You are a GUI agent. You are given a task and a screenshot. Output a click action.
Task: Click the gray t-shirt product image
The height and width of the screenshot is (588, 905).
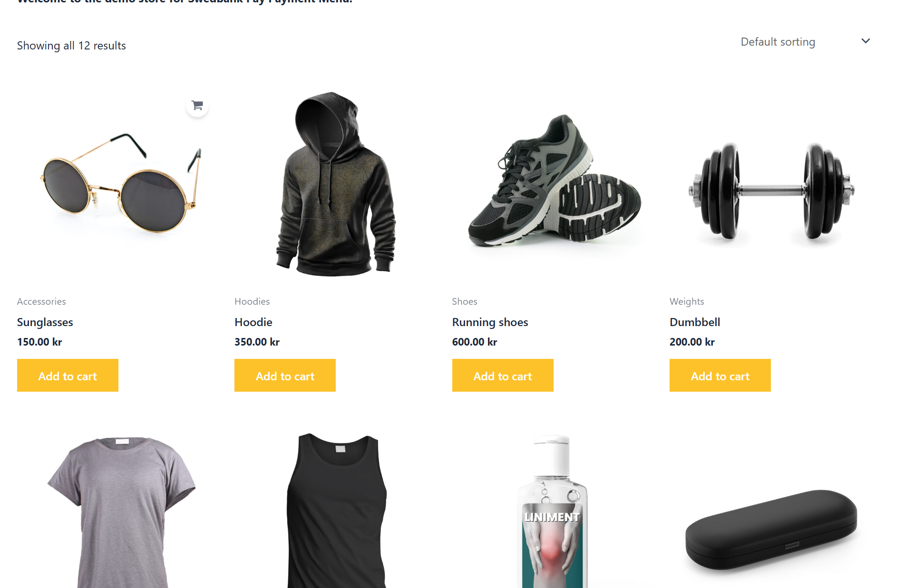[121, 511]
